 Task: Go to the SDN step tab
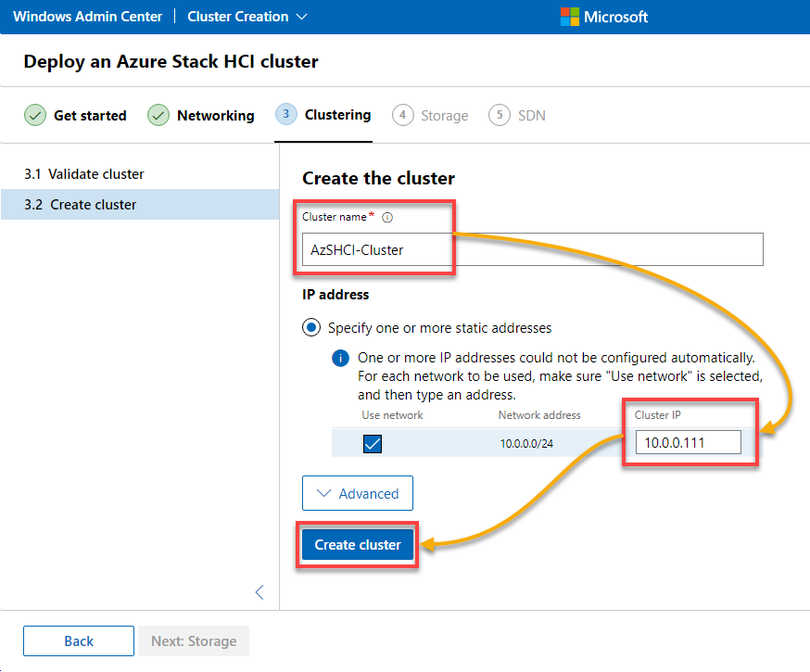(517, 115)
